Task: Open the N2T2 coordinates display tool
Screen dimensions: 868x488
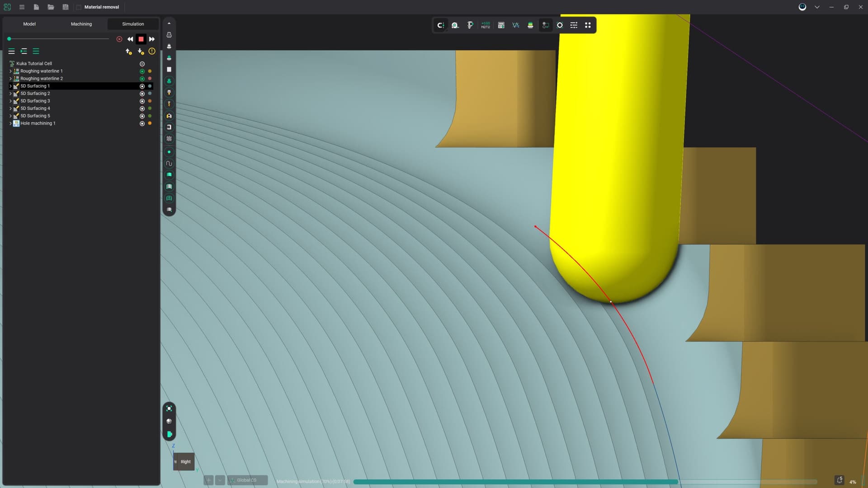Action: click(485, 25)
